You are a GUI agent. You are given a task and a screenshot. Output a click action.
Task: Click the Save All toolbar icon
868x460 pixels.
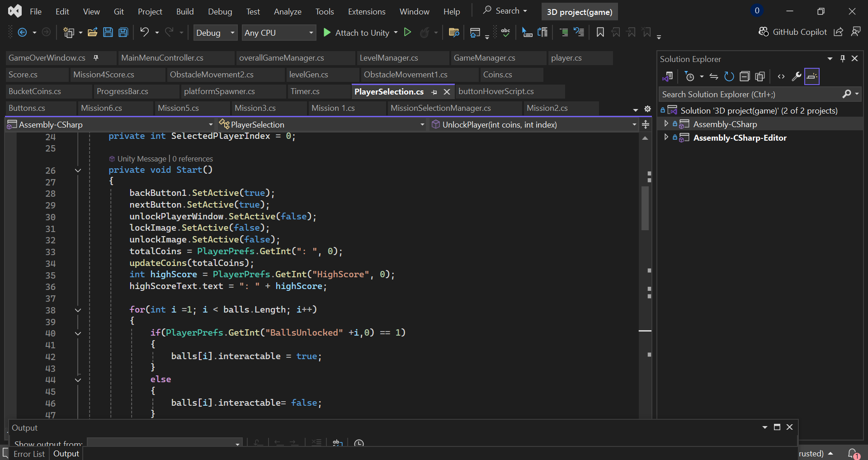(123, 32)
